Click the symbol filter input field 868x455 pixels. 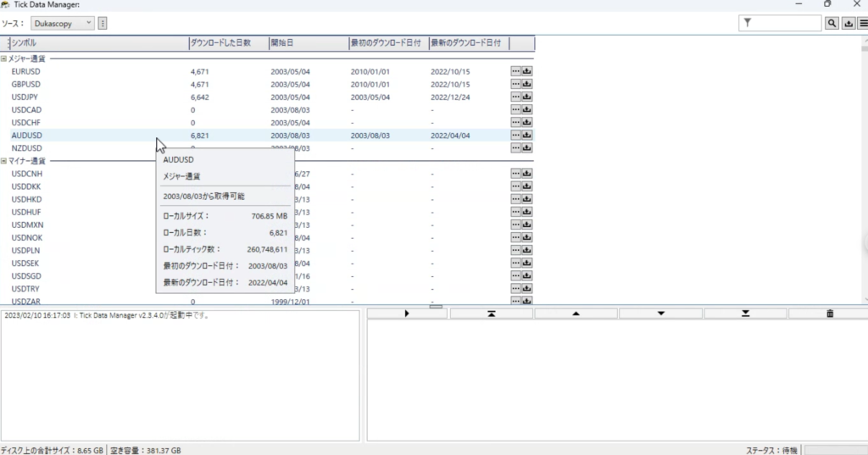780,23
